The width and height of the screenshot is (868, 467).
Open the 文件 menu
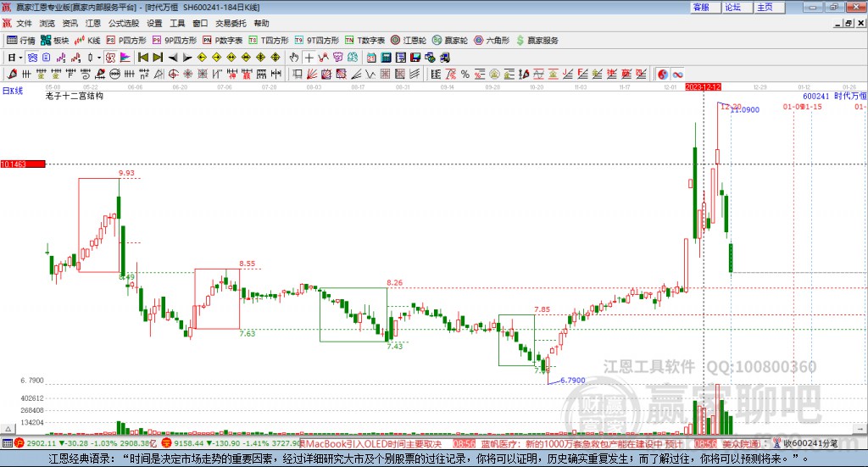point(24,23)
